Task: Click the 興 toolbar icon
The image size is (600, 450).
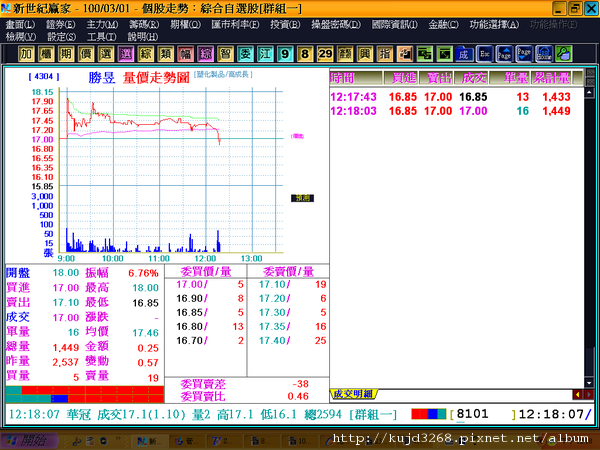Action: (x=365, y=54)
